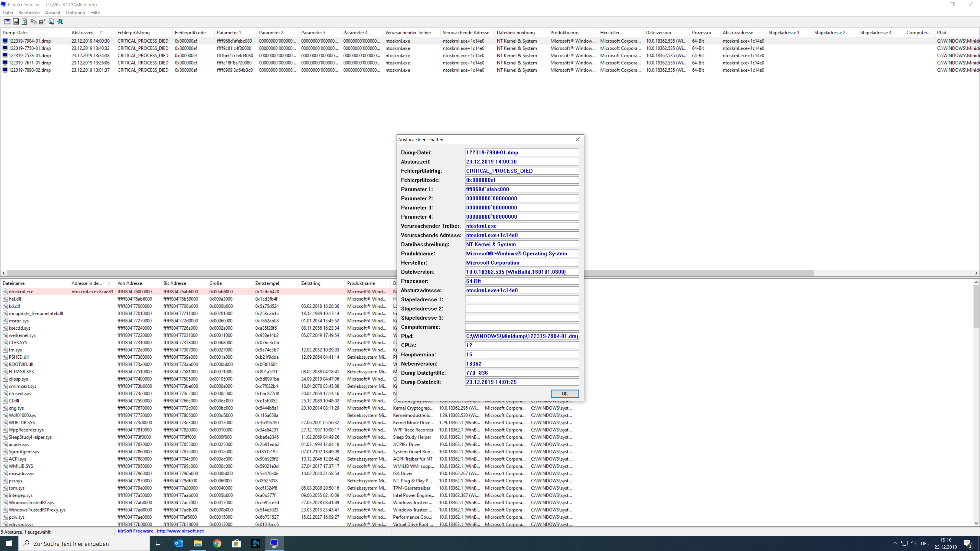Click the Find magnifier toolbar icon
Image resolution: width=980 pixels, height=551 pixels.
tap(51, 22)
